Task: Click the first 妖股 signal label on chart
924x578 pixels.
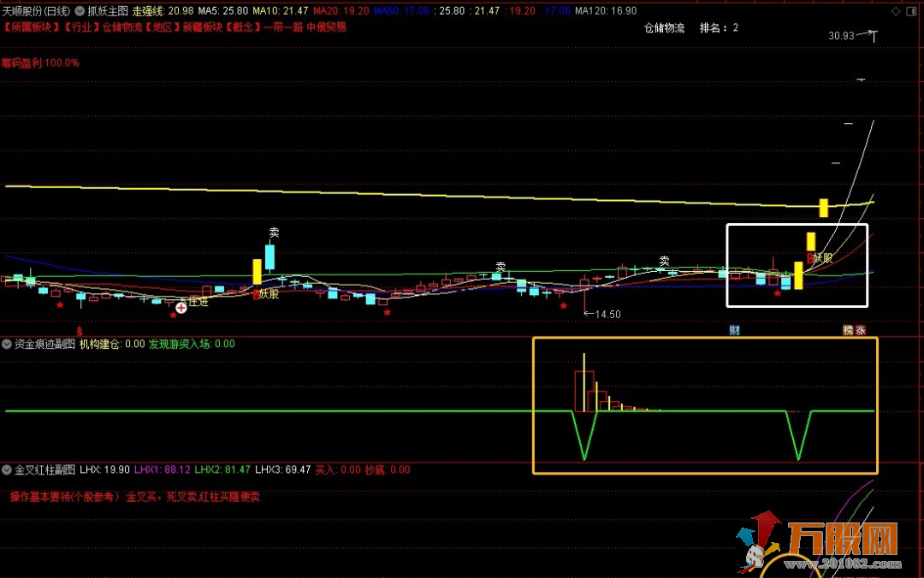Action: [269, 293]
